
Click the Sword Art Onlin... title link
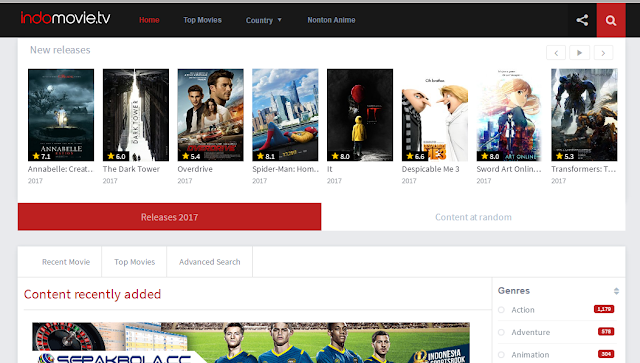(x=509, y=169)
